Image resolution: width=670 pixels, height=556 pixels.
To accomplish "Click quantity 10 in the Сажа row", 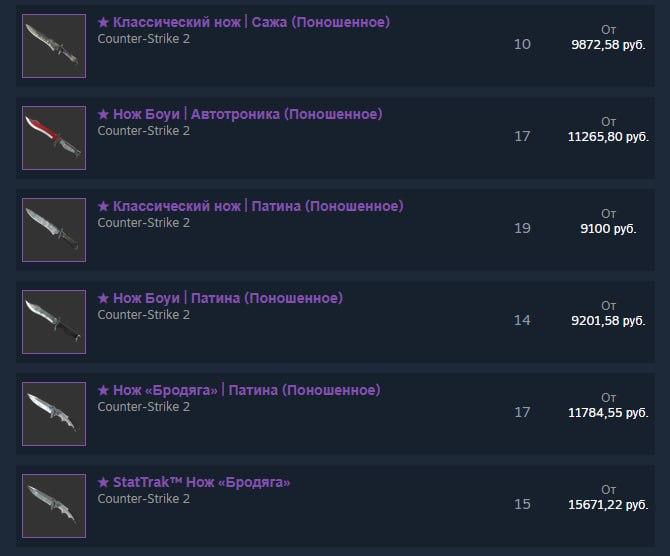I will 522,45.
